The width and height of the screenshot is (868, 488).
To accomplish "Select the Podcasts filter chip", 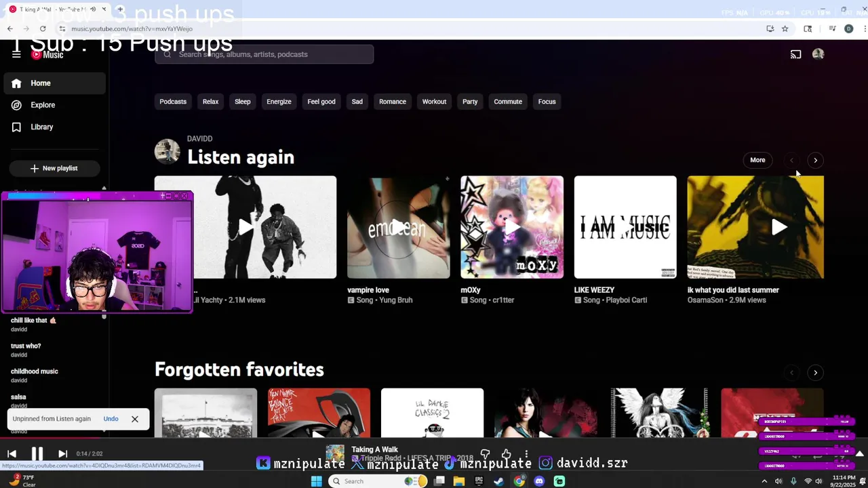I will pos(173,102).
